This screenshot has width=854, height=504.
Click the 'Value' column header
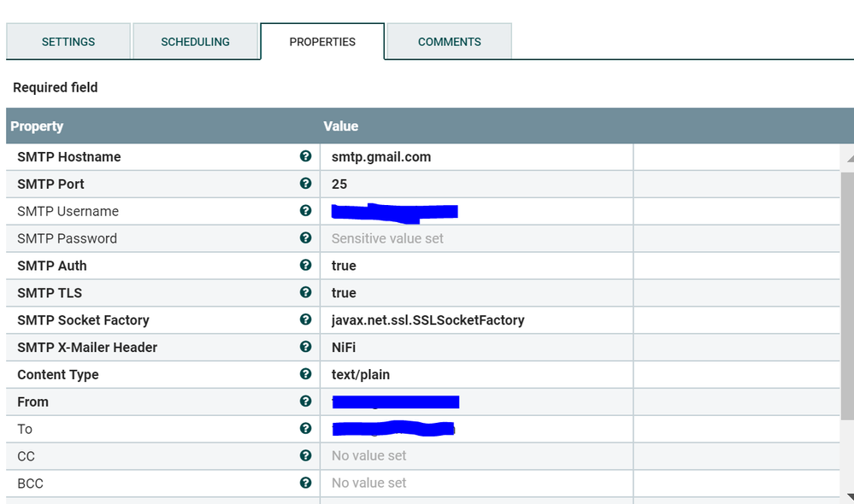[x=341, y=126]
